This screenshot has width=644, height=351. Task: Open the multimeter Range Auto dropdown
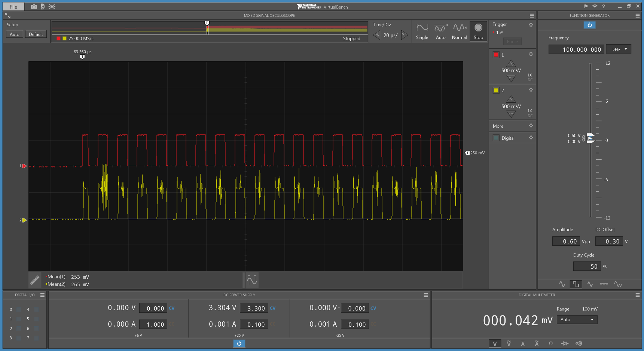coord(577,320)
